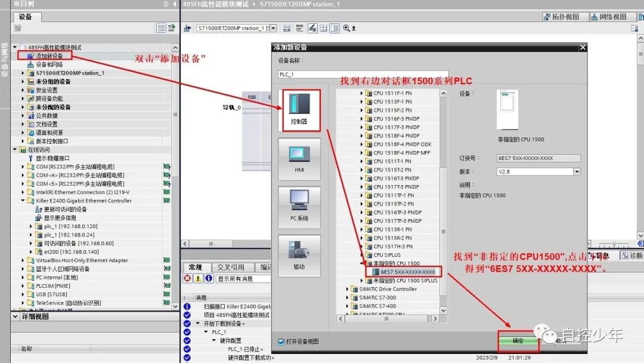Image resolution: width=644 pixels, height=363 pixels.
Task: Select et200 [192.168.0.140] device
Action: [x=71, y=252]
